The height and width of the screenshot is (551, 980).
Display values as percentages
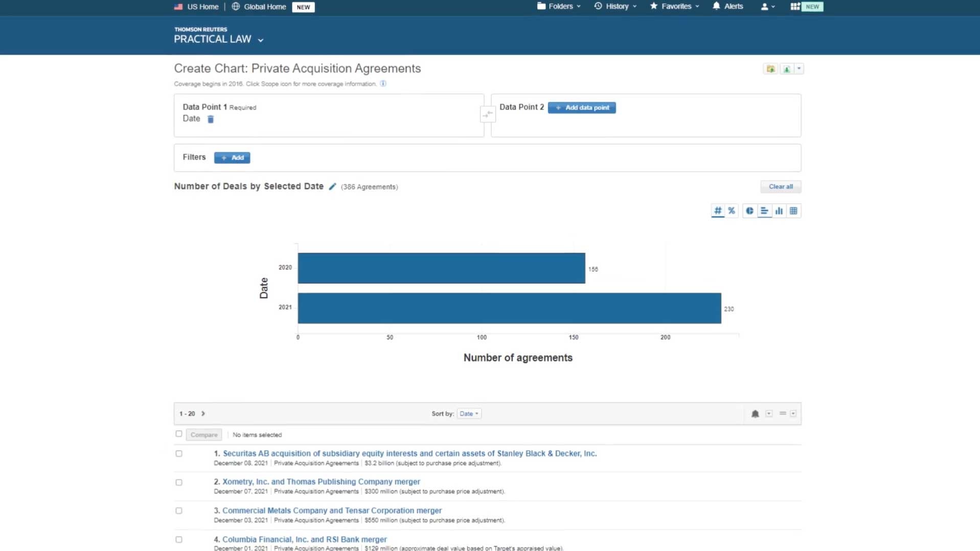coord(732,211)
